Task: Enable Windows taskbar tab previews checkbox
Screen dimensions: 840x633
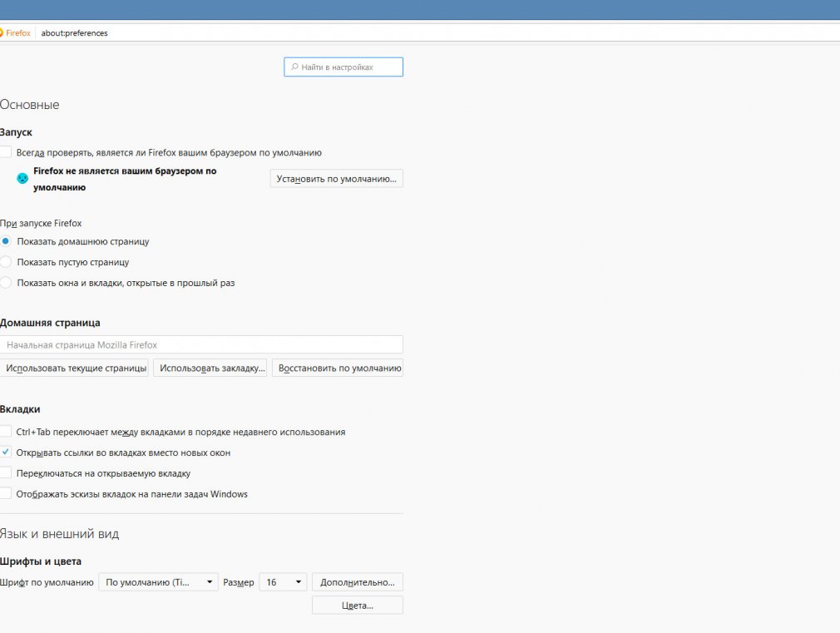Action: tap(5, 493)
